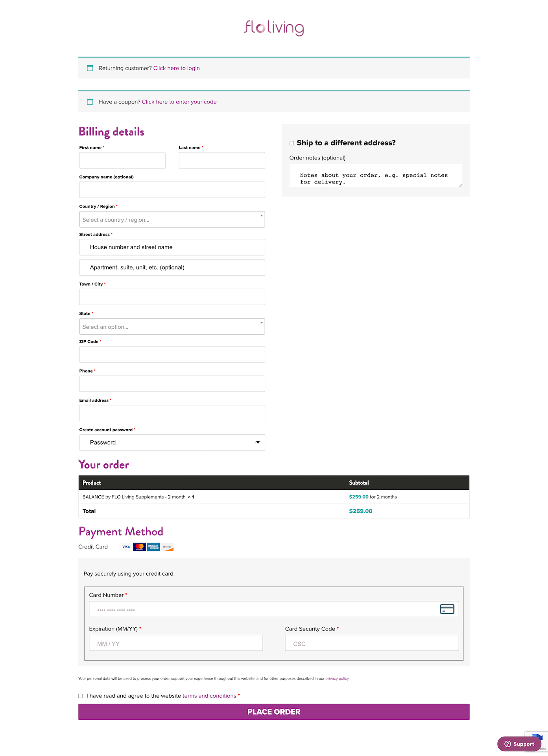548x756 pixels.
Task: Select the American Express icon
Action: tap(153, 547)
